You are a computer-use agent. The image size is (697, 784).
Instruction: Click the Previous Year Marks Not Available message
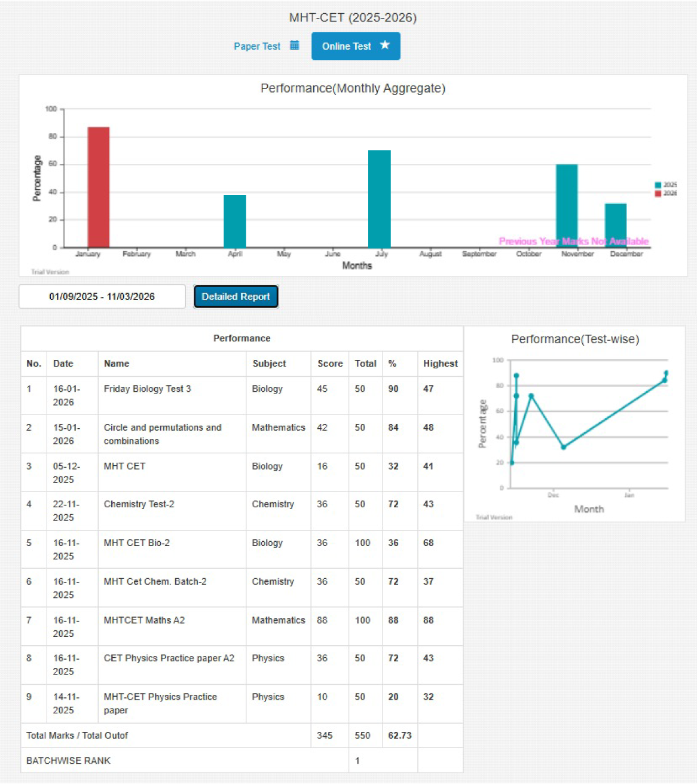574,242
